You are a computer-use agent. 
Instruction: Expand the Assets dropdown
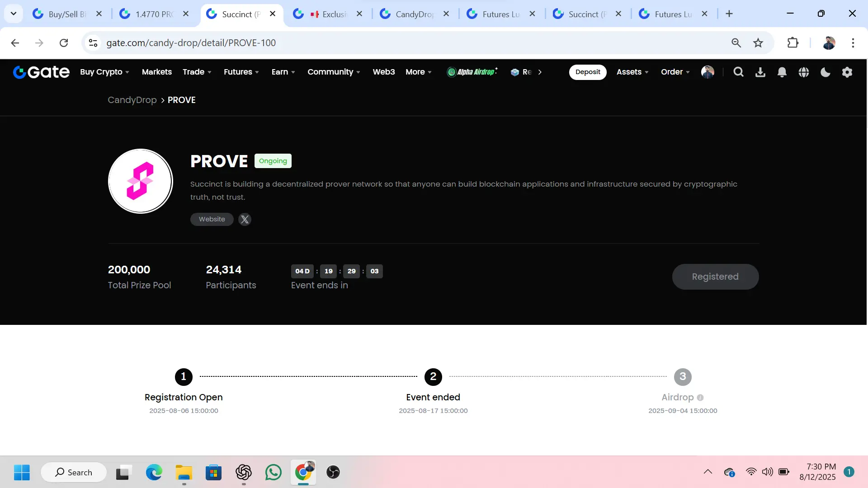pyautogui.click(x=633, y=72)
